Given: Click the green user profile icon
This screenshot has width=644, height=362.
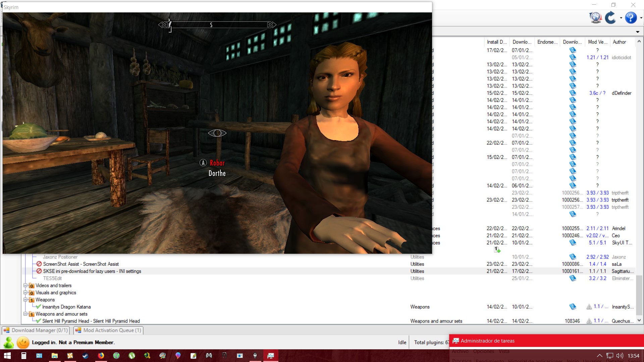Looking at the screenshot, I should [x=9, y=342].
